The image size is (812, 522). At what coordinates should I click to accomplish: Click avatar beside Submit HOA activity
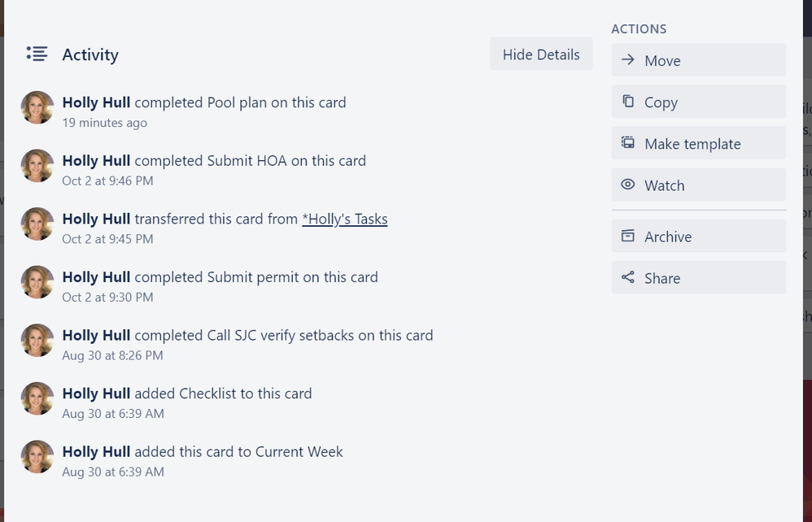[x=37, y=166]
